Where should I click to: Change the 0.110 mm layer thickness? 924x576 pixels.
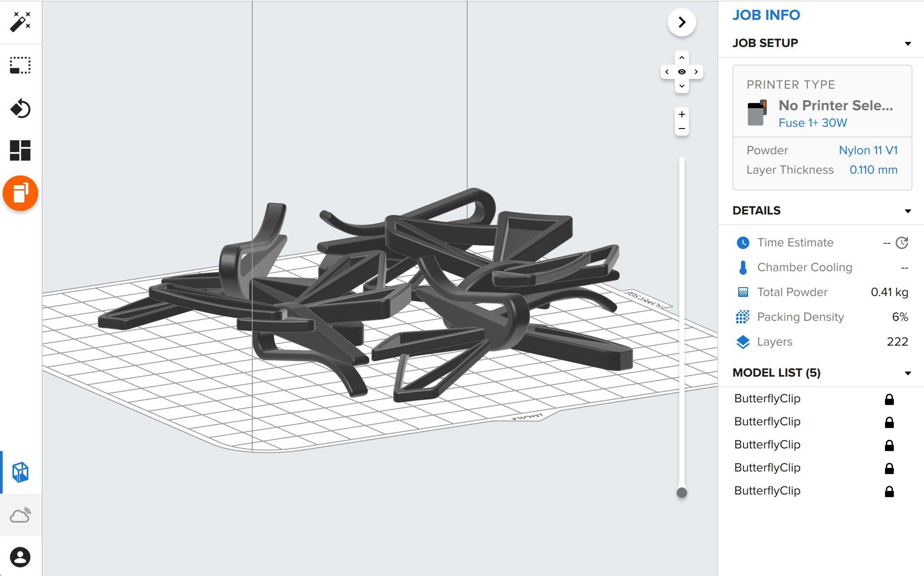coord(873,170)
